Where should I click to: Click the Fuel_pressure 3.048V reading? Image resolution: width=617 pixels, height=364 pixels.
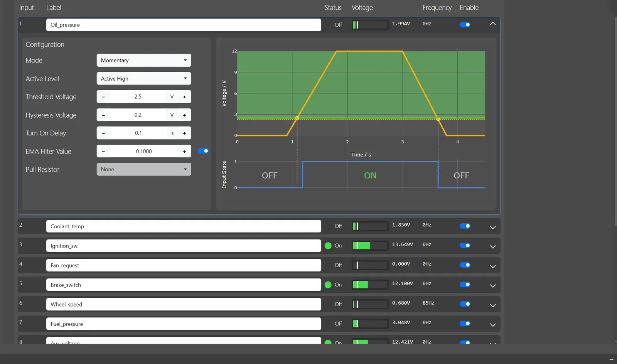(x=401, y=322)
